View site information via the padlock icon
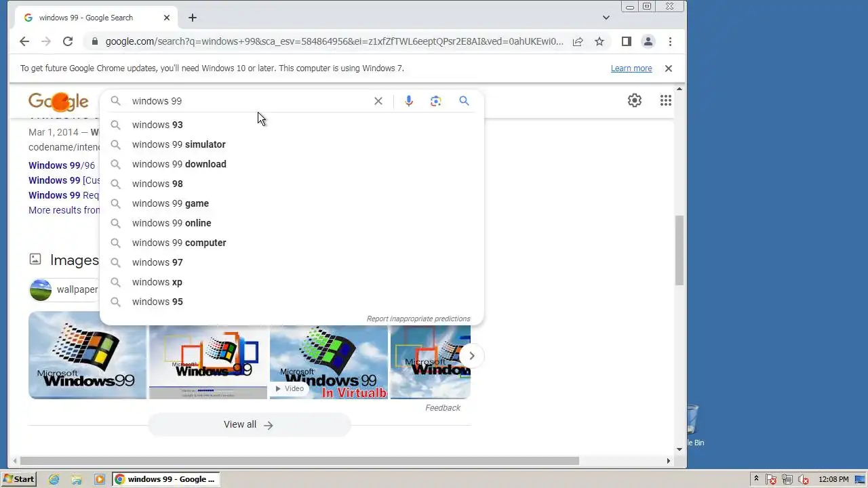 (x=94, y=41)
